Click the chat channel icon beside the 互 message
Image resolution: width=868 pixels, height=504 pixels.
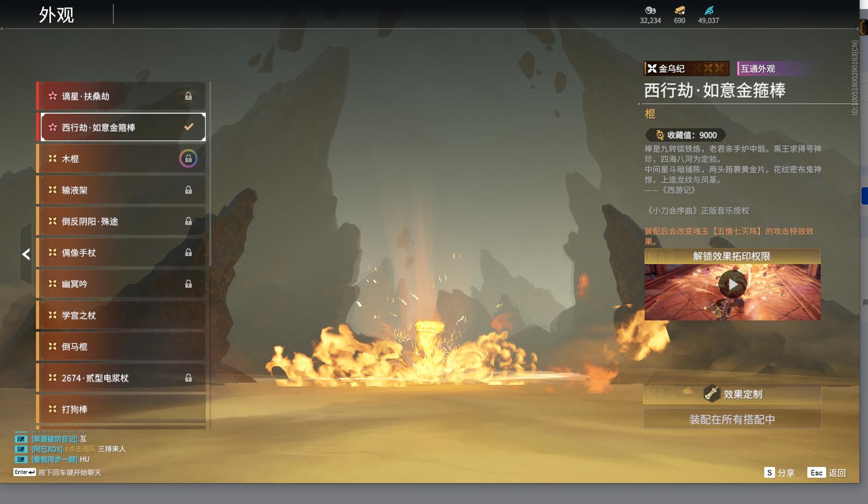21,439
